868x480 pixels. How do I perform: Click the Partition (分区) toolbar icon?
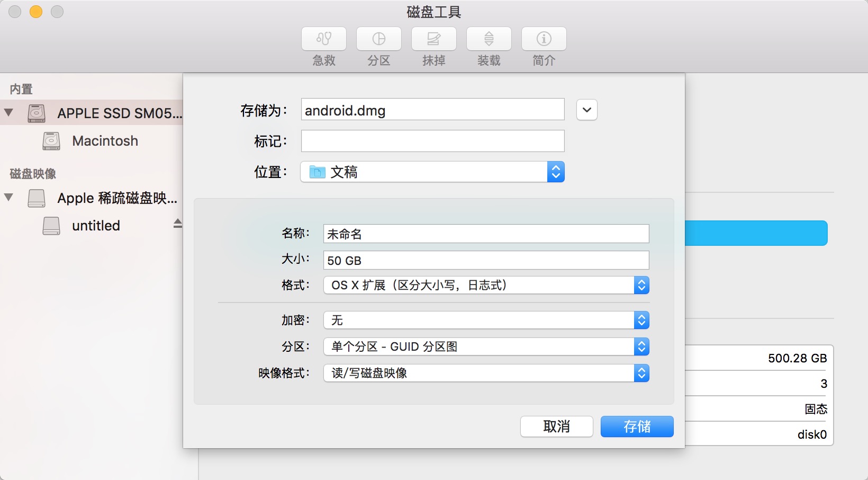[379, 39]
